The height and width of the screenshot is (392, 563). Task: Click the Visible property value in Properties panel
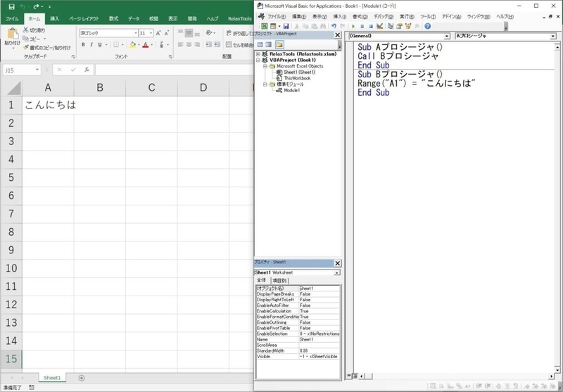point(320,357)
